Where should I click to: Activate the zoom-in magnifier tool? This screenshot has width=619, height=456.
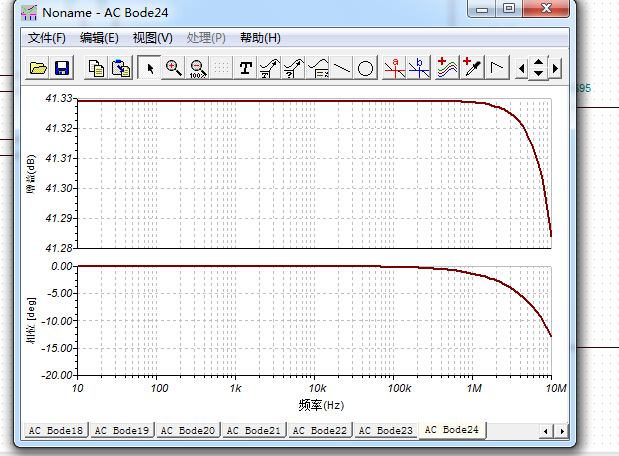click(173, 68)
